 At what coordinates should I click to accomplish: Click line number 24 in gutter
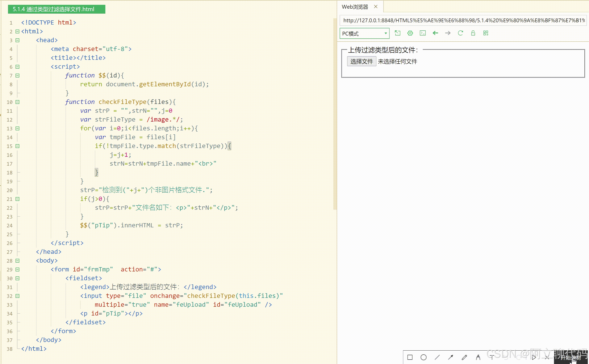point(10,226)
